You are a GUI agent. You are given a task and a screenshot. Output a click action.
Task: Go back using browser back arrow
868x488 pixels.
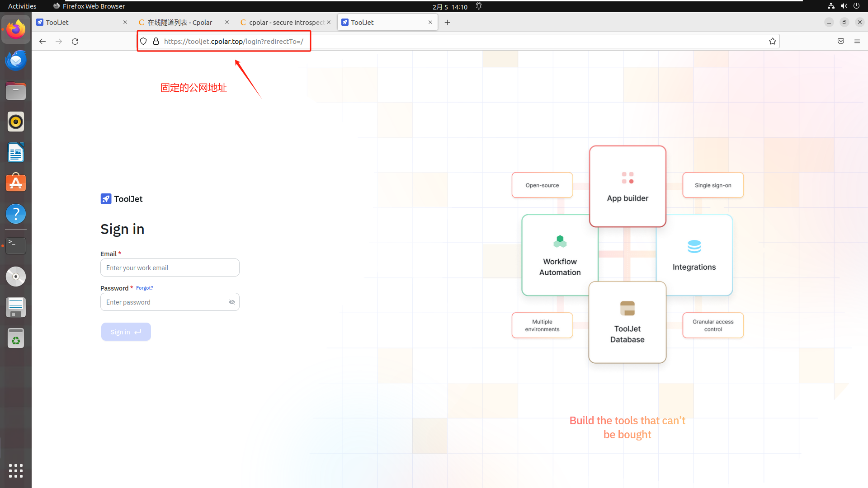coord(42,41)
